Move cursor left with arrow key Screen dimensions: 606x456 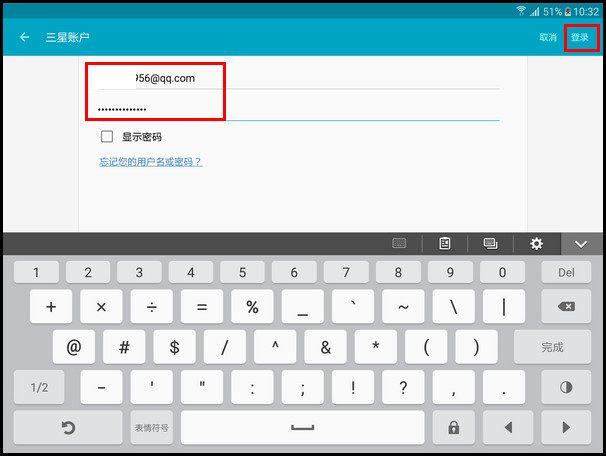point(508,427)
